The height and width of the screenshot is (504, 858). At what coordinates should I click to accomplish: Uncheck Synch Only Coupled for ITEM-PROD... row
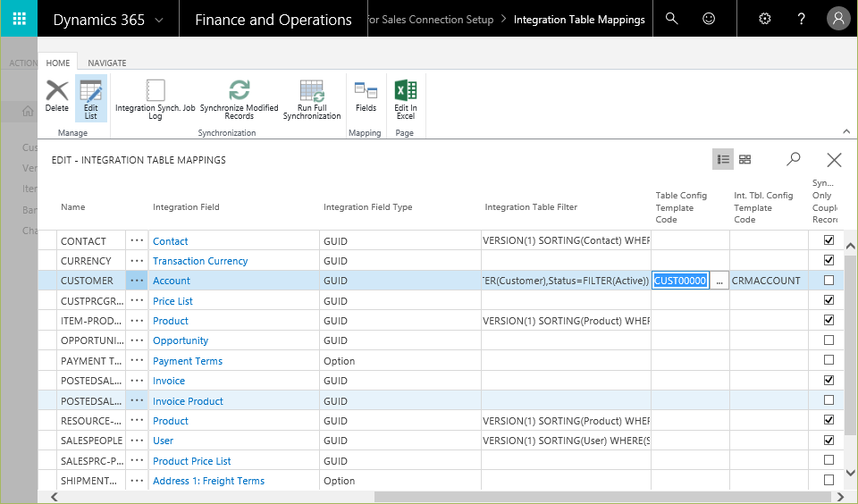(829, 320)
